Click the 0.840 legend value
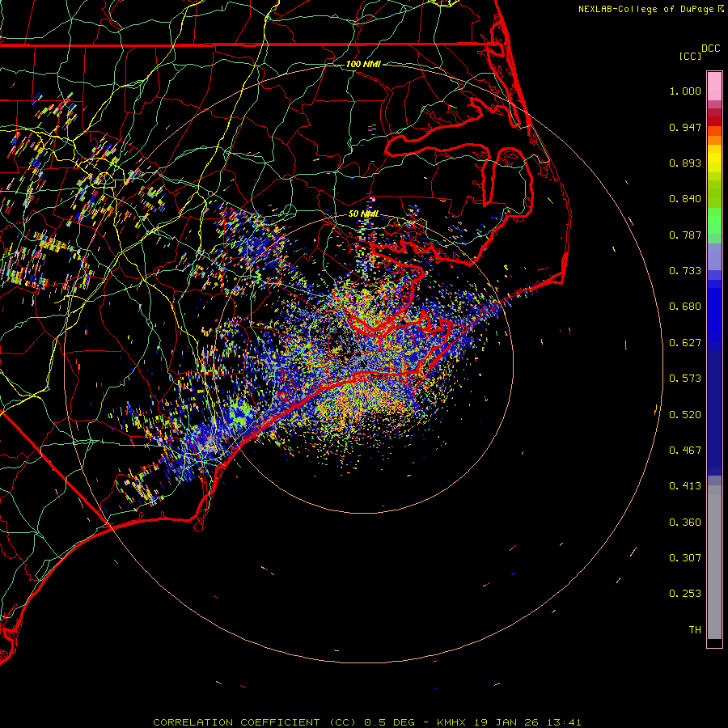This screenshot has width=728, height=728. 685,199
